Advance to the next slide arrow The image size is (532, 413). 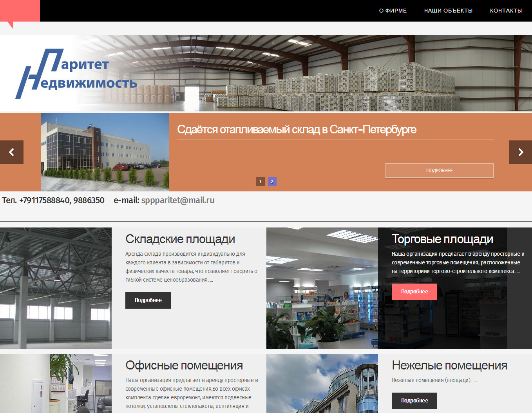click(x=520, y=152)
